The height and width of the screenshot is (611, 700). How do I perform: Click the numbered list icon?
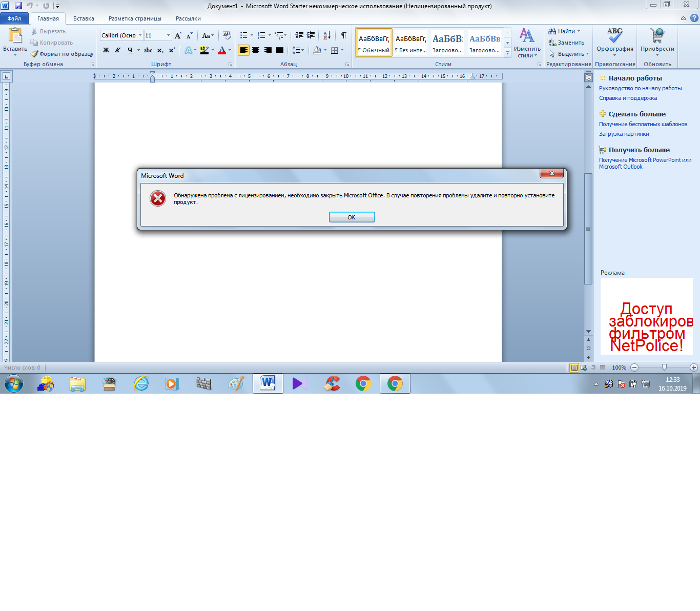coord(261,35)
